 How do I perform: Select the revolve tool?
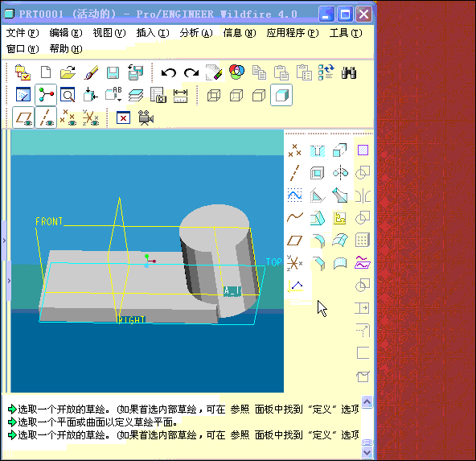pos(340,173)
